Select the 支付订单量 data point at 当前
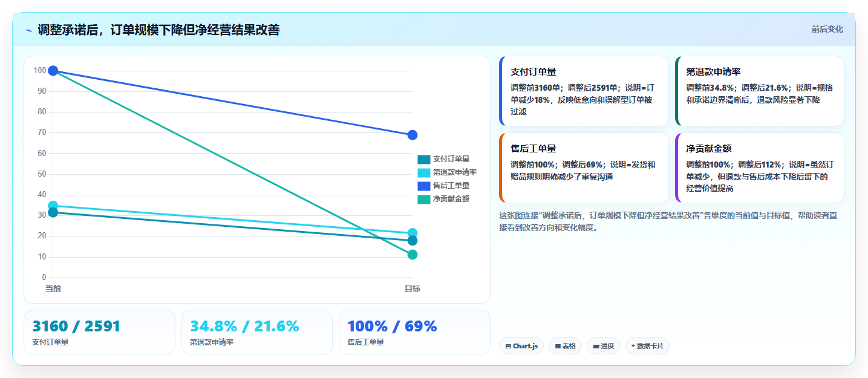Image resolution: width=868 pixels, height=378 pixels. pos(53,212)
